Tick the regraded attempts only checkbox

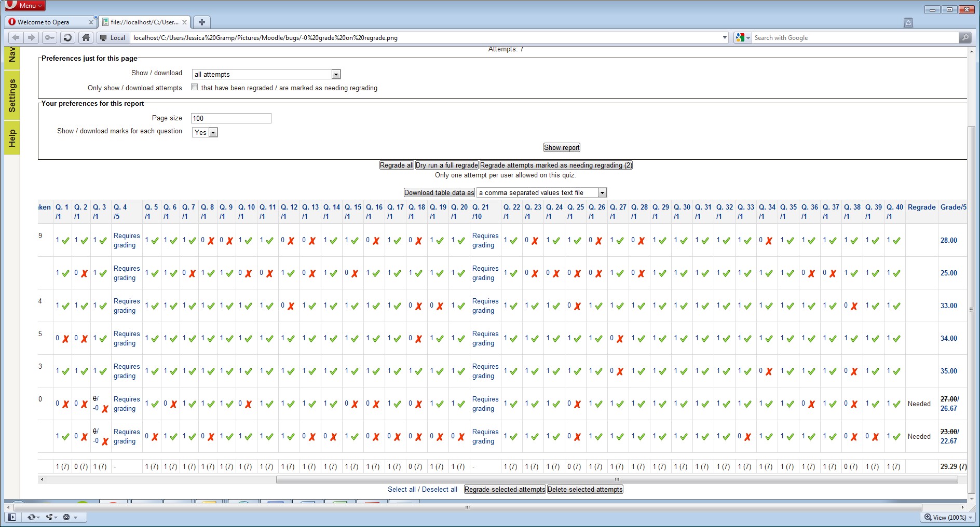pos(195,87)
